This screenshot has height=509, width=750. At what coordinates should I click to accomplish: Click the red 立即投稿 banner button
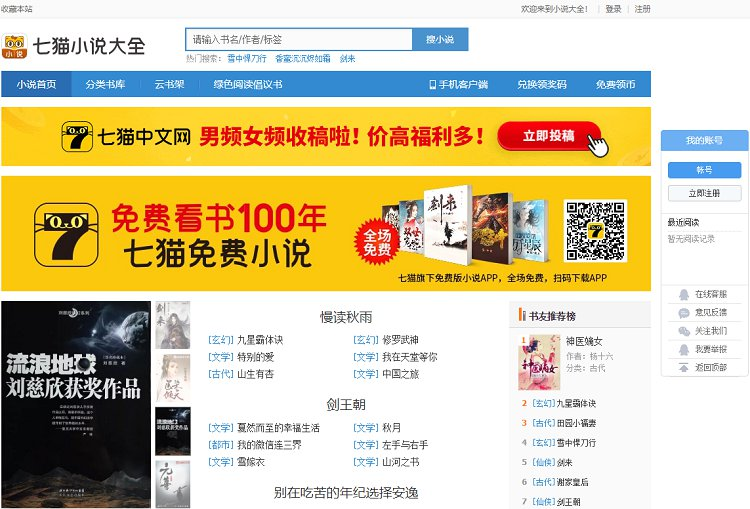pyautogui.click(x=548, y=136)
